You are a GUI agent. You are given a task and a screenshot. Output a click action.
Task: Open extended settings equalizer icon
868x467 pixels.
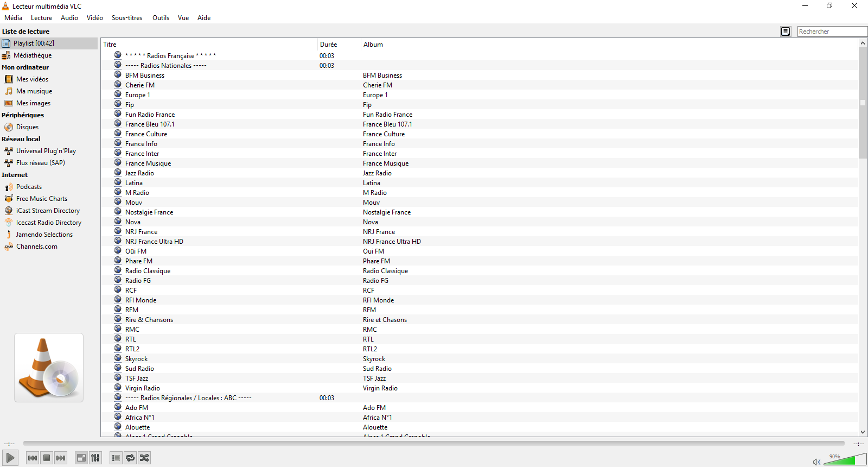click(x=95, y=458)
